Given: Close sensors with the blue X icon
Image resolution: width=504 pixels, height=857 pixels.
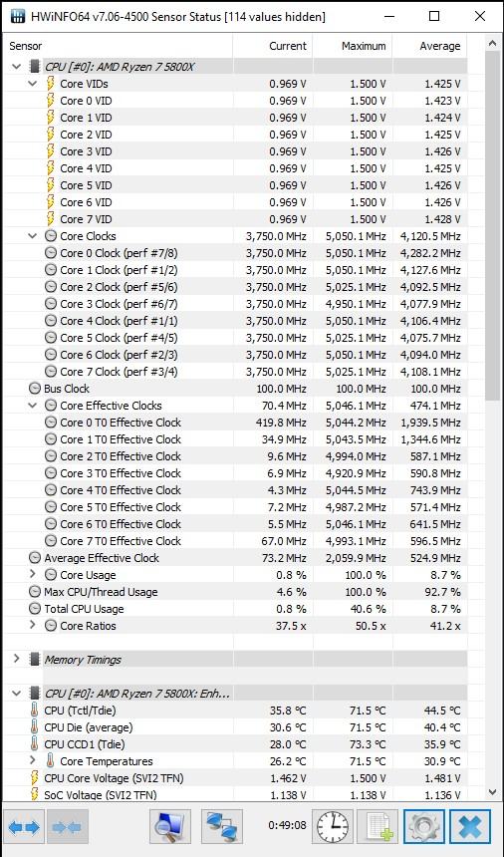Looking at the screenshot, I should [x=470, y=827].
